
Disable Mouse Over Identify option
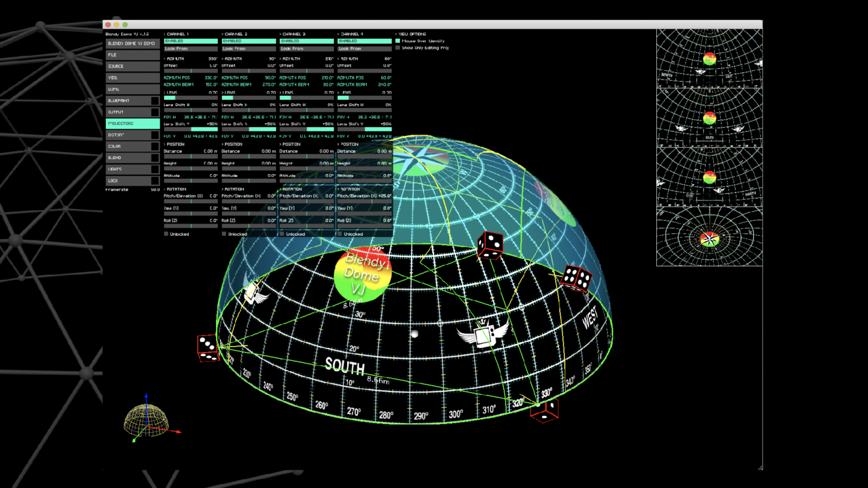[398, 41]
